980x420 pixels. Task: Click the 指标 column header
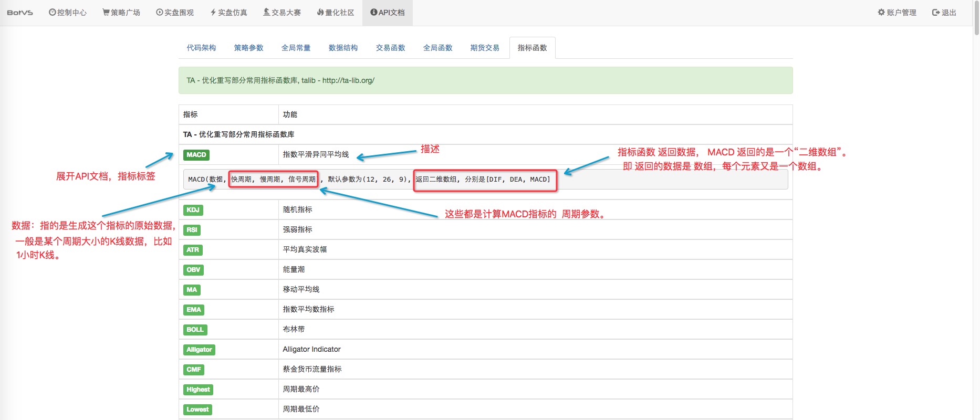coord(228,114)
